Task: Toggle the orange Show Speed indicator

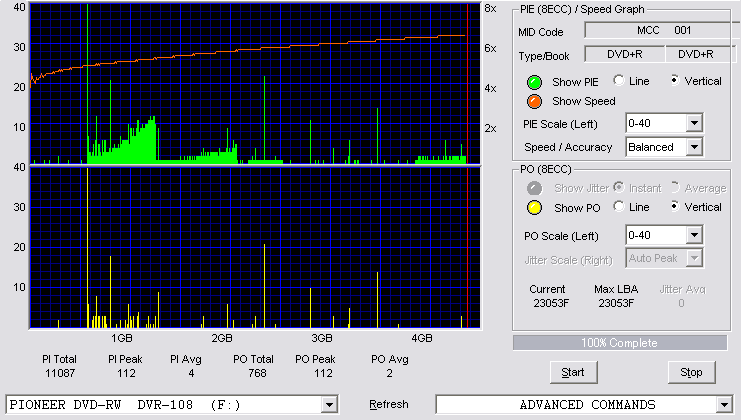Action: [534, 101]
